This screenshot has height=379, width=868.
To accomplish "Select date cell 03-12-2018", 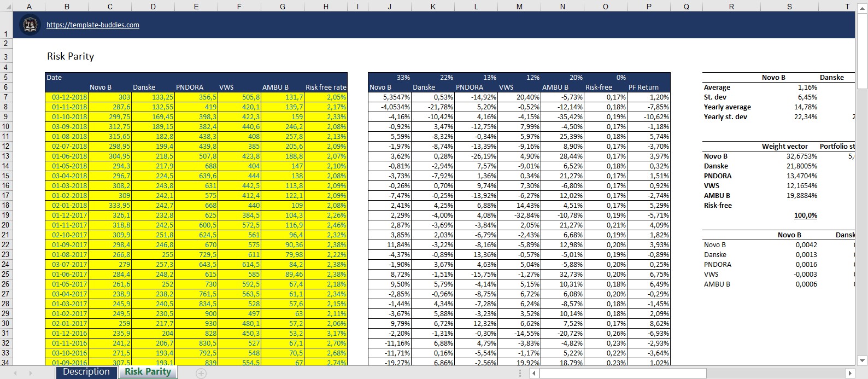I will point(67,97).
